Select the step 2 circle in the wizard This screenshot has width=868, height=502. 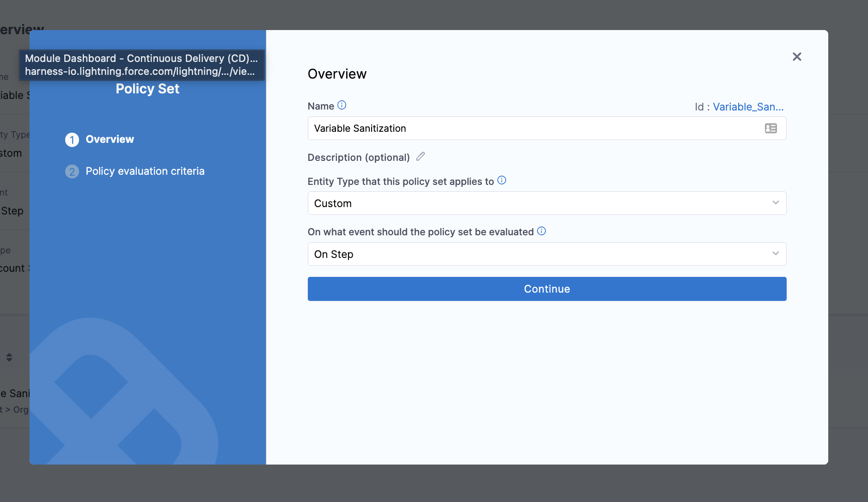click(72, 171)
